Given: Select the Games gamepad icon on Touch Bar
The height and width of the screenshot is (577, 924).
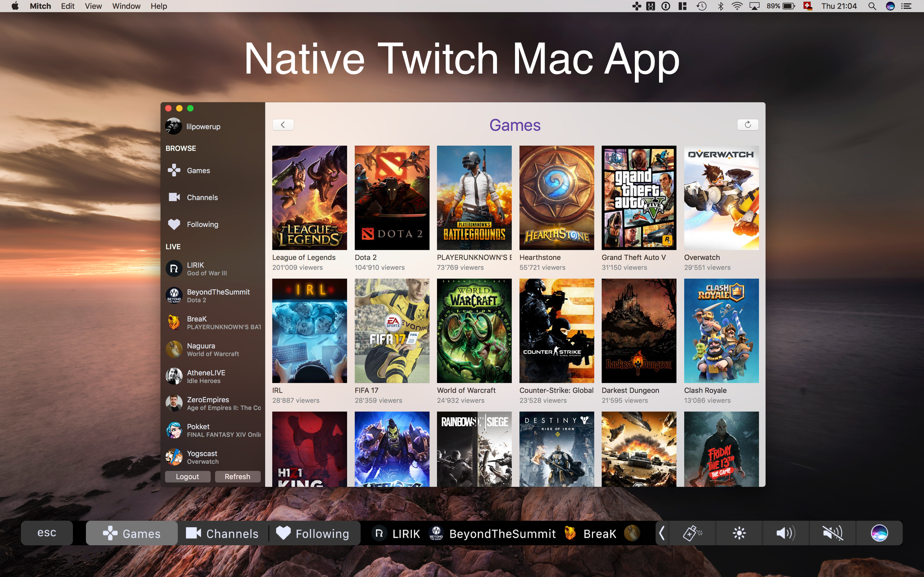Looking at the screenshot, I should [x=110, y=533].
